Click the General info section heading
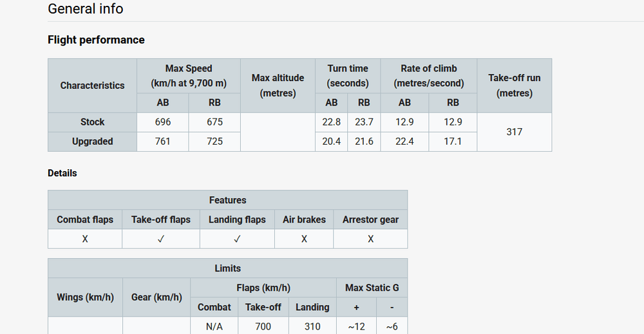The image size is (644, 334). pyautogui.click(x=86, y=9)
